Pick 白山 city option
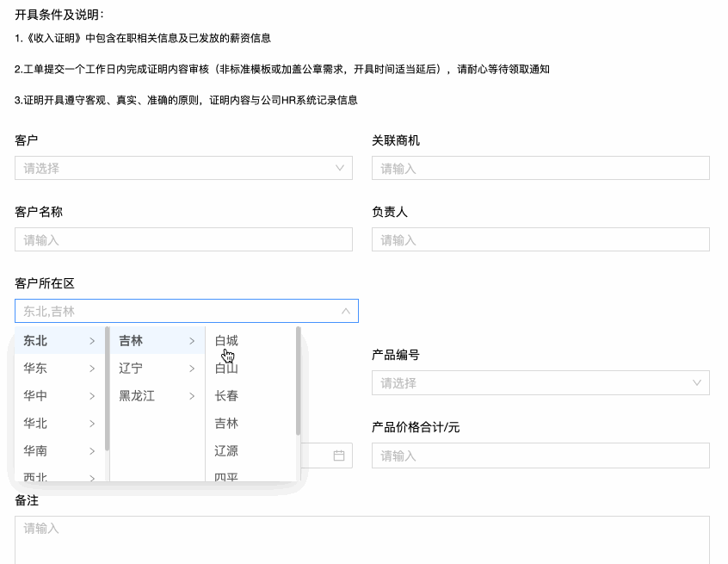 (250, 369)
